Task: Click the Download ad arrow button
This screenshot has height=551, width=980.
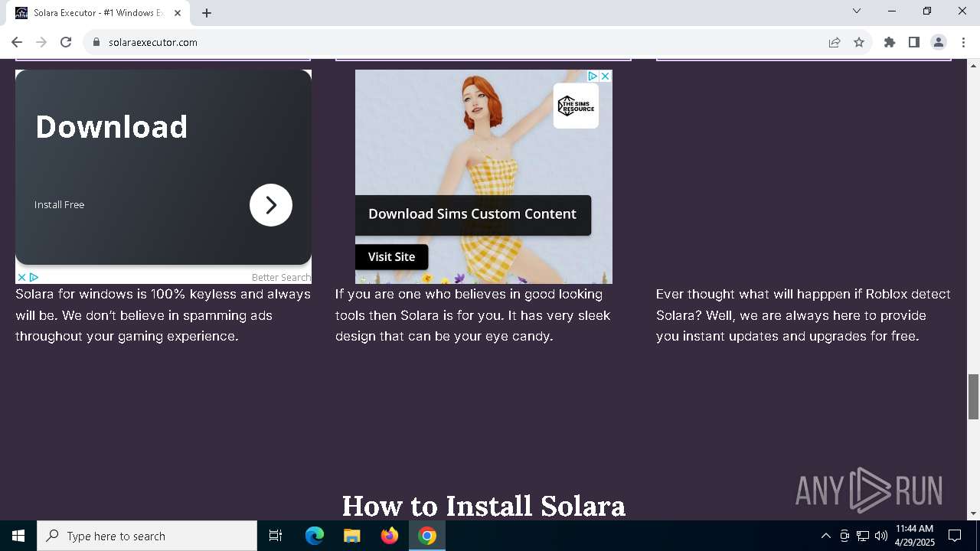Action: pyautogui.click(x=271, y=205)
